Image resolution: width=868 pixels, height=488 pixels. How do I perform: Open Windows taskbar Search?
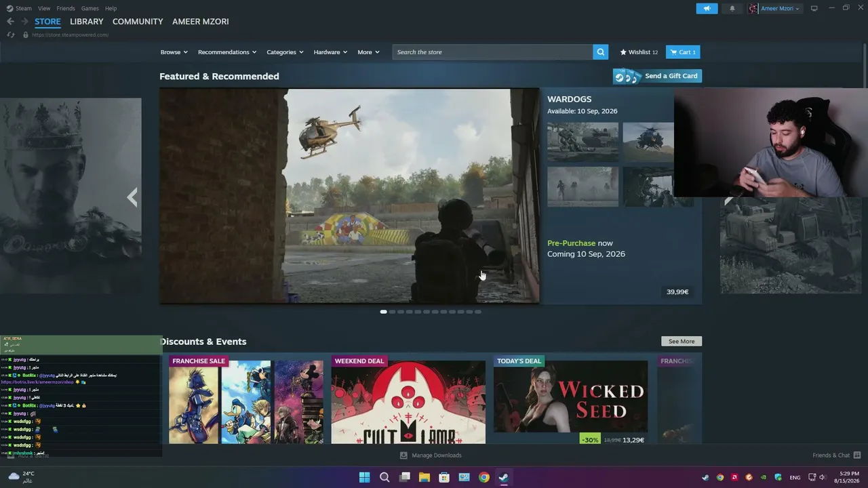(384, 477)
